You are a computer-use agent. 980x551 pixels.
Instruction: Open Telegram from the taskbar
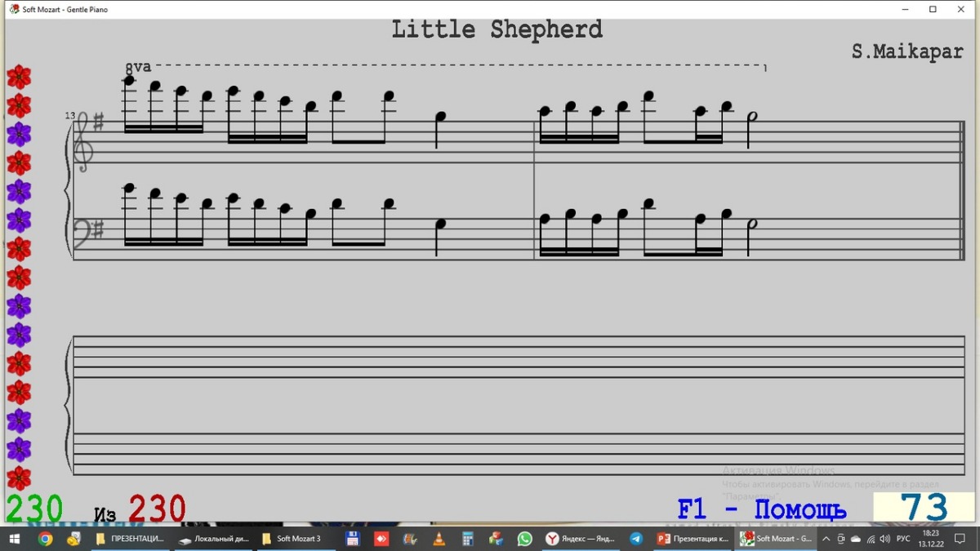[x=636, y=539]
